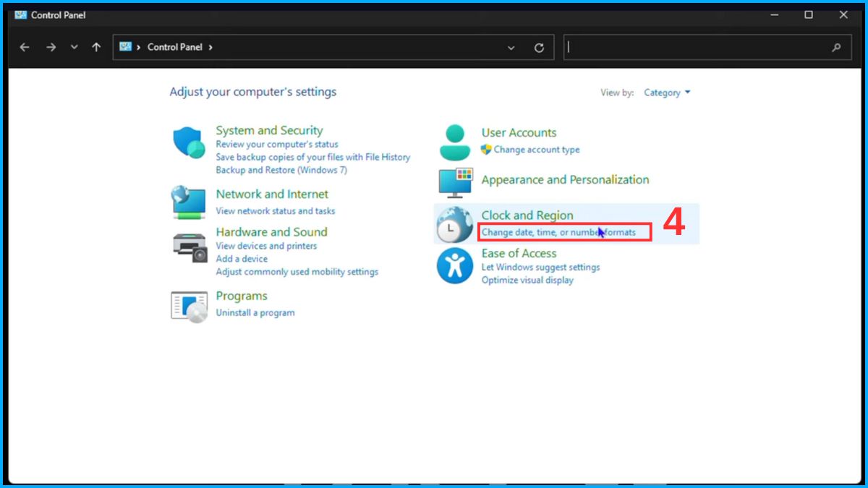
Task: Click the Programs category icon
Action: point(189,305)
